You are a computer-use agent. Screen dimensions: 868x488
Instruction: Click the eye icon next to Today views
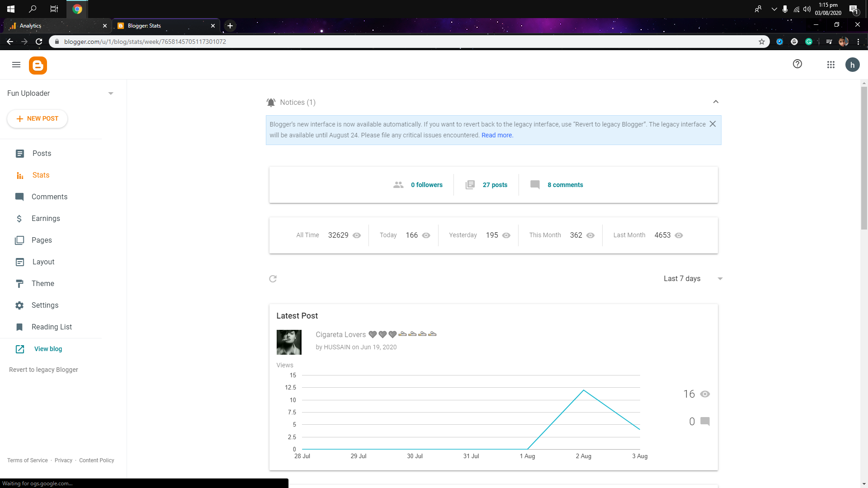point(426,235)
